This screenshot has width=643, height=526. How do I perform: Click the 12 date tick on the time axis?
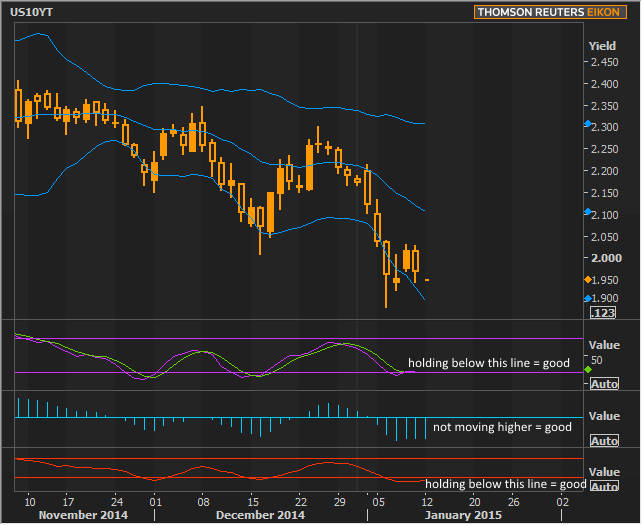click(x=428, y=500)
